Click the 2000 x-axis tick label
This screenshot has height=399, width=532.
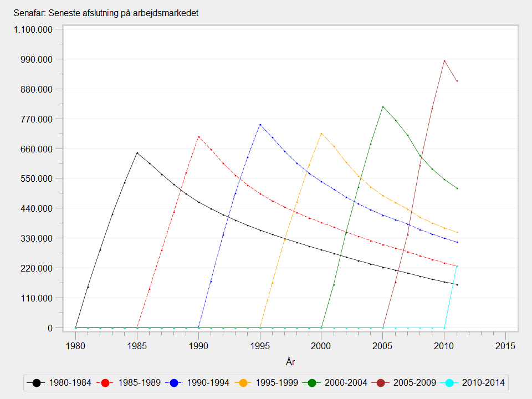(x=321, y=345)
